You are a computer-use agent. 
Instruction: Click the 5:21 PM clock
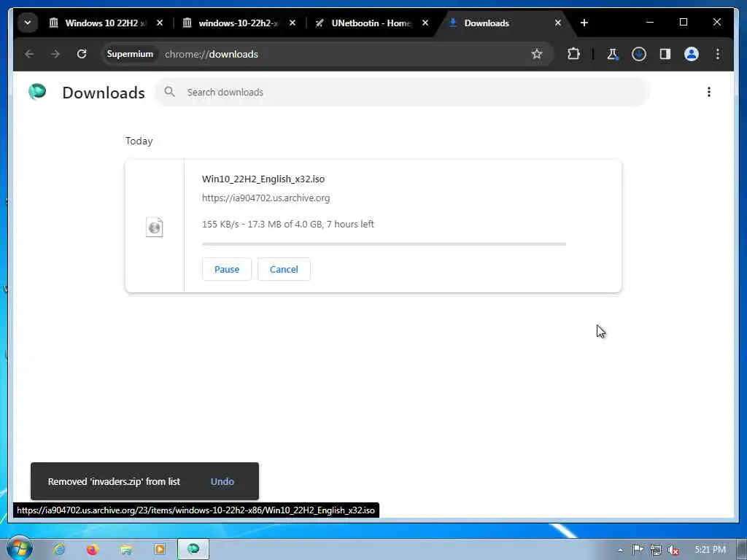[x=710, y=550]
